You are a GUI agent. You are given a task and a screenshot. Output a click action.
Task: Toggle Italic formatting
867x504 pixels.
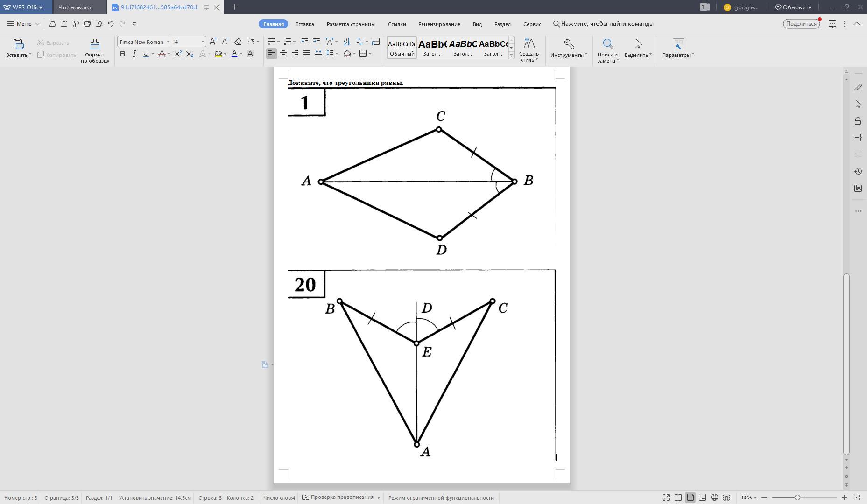point(134,54)
